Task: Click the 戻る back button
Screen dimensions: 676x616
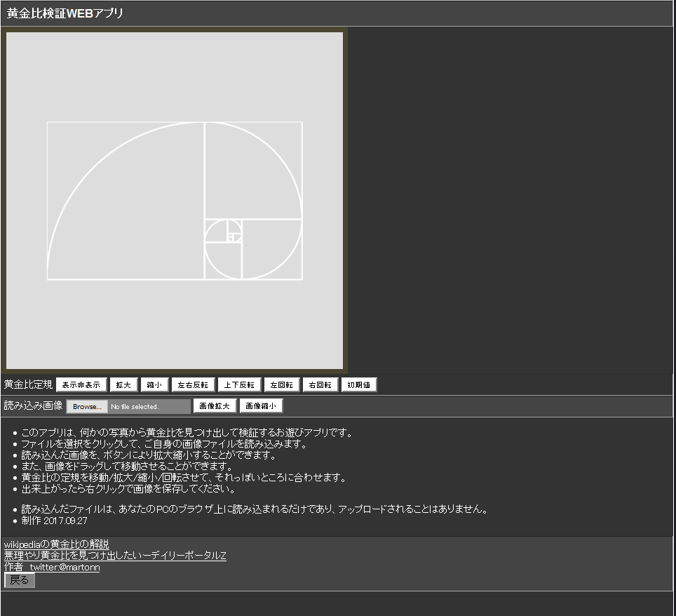Action: [x=20, y=580]
